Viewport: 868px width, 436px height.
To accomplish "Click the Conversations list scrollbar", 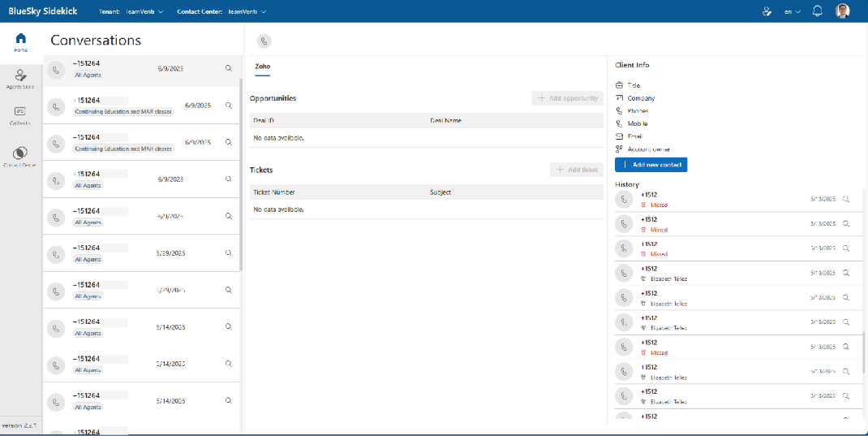I will pyautogui.click(x=241, y=175).
